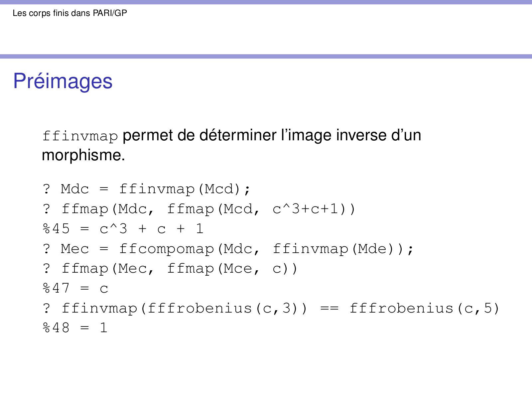Click 'ffinvmap(Mcd);' in the first code line
Screen dimensions: 532x399
tap(185, 189)
